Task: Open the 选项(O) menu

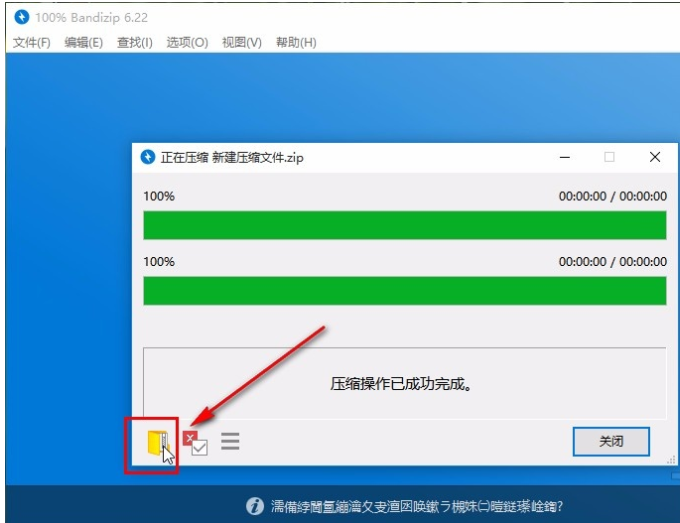Action: 187,42
